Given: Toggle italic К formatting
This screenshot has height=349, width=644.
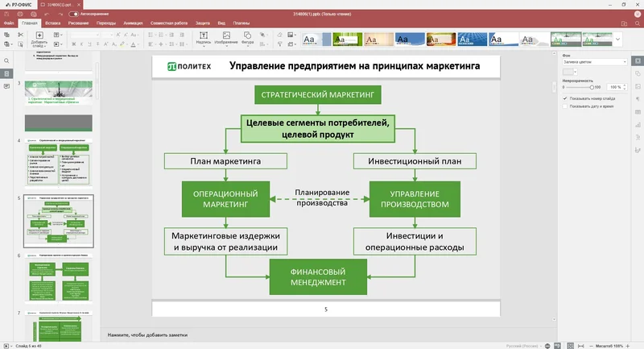Looking at the screenshot, I should point(82,44).
